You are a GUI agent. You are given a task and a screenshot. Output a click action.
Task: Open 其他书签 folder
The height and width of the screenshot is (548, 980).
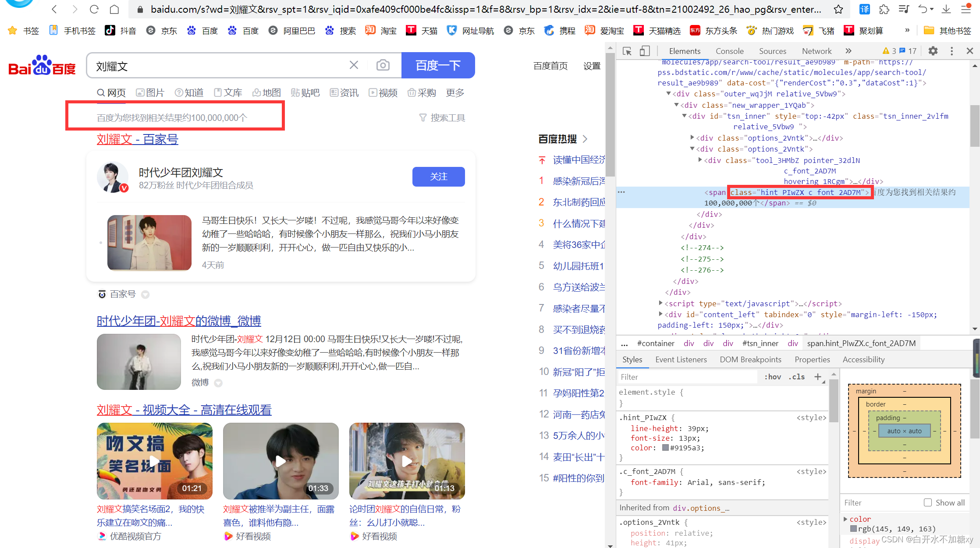click(947, 31)
